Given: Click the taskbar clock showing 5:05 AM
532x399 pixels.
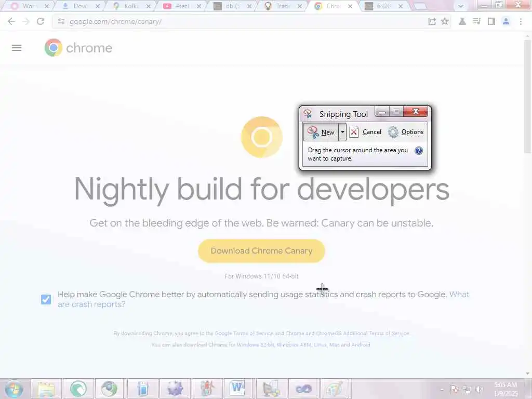Looking at the screenshot, I should click(506, 389).
